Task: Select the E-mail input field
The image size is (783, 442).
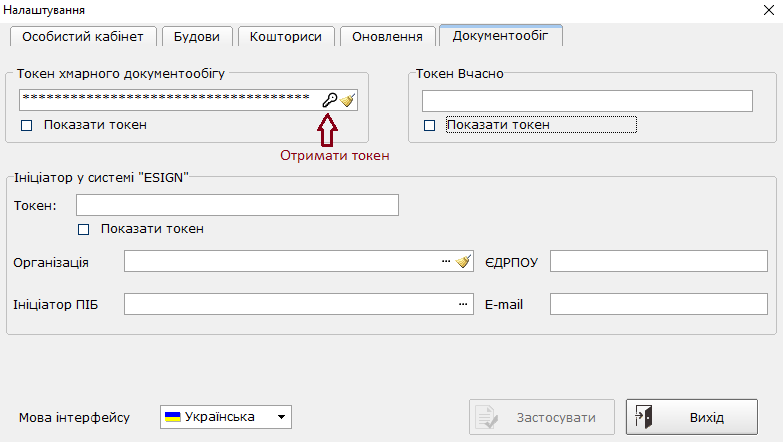Action: tap(659, 304)
